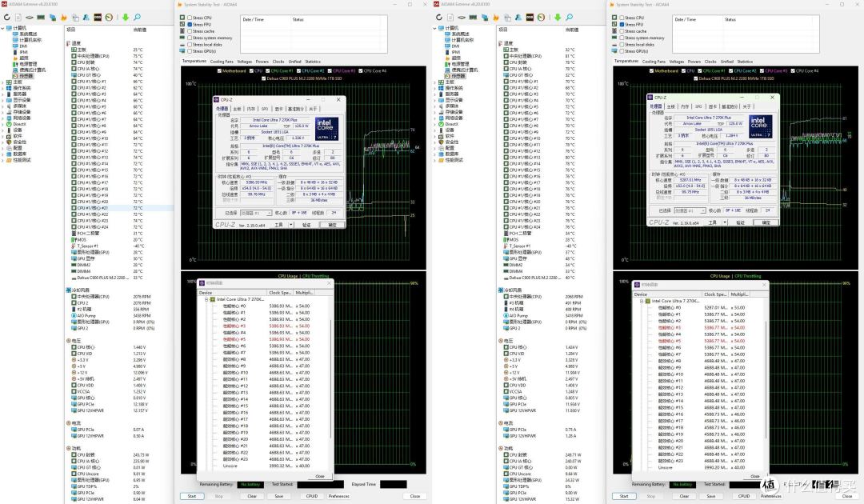The width and height of the screenshot is (864, 504).
Task: Click the CPUID button in left stability test
Action: tap(312, 496)
